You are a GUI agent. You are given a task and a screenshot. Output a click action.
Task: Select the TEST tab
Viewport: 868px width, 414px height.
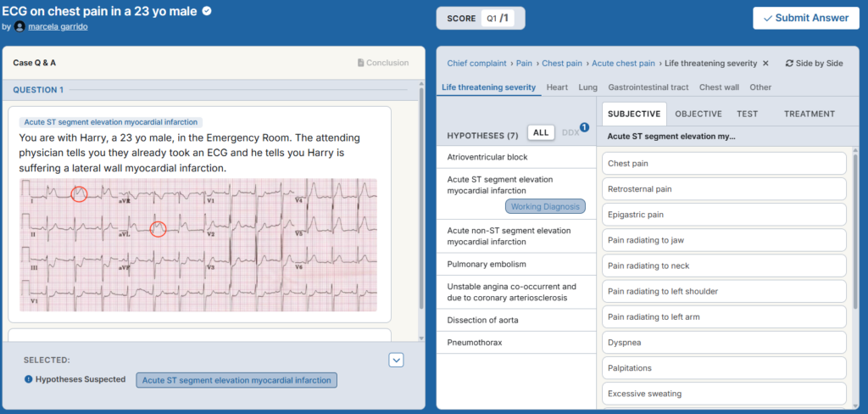pos(748,115)
